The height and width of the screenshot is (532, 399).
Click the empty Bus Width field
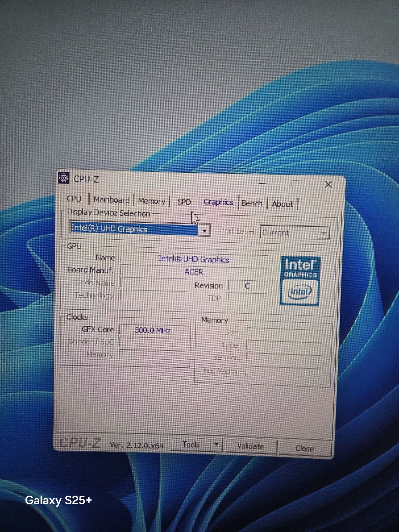pos(284,372)
